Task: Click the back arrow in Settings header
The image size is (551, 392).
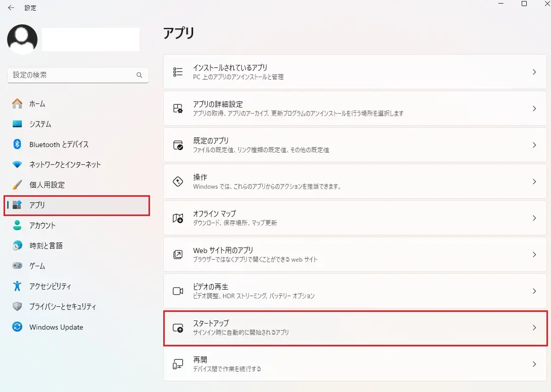Action: pyautogui.click(x=11, y=8)
